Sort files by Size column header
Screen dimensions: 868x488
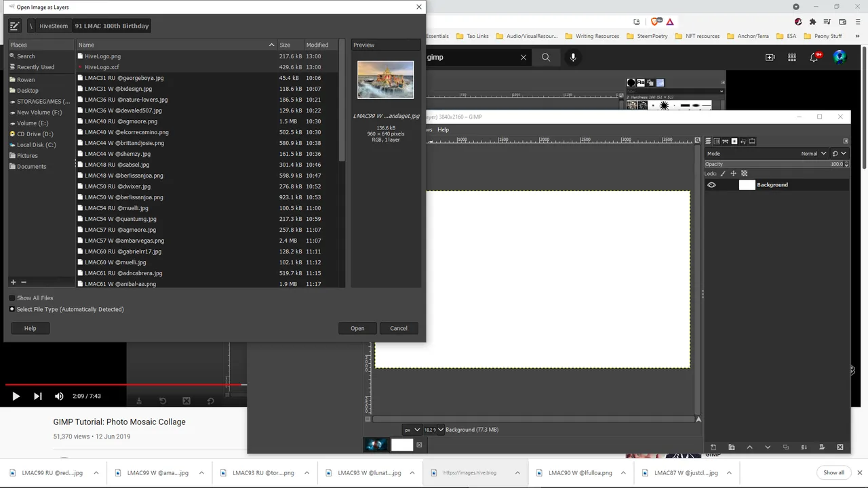pyautogui.click(x=290, y=45)
